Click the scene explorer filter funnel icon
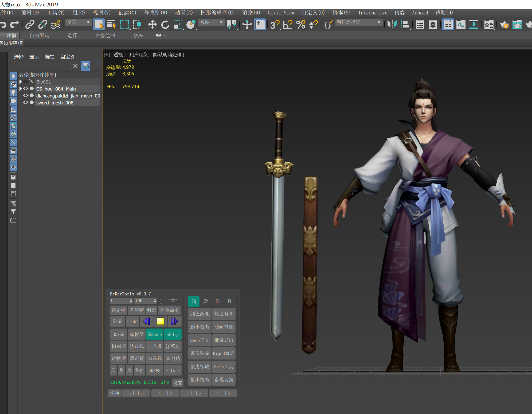Screen dimensions: 532x414 [x=86, y=66]
